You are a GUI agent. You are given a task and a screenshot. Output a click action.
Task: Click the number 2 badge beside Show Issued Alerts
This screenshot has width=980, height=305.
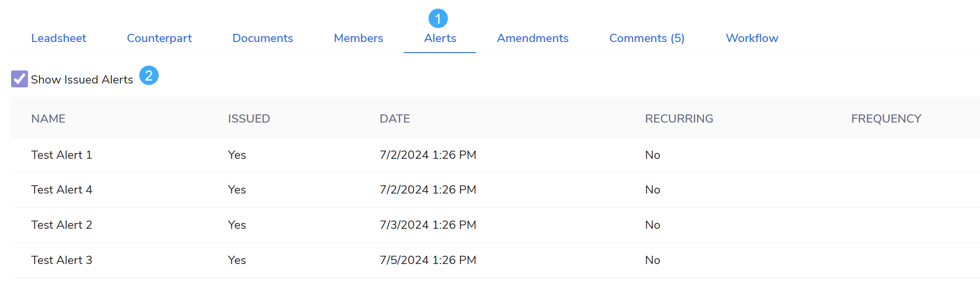pyautogui.click(x=149, y=75)
